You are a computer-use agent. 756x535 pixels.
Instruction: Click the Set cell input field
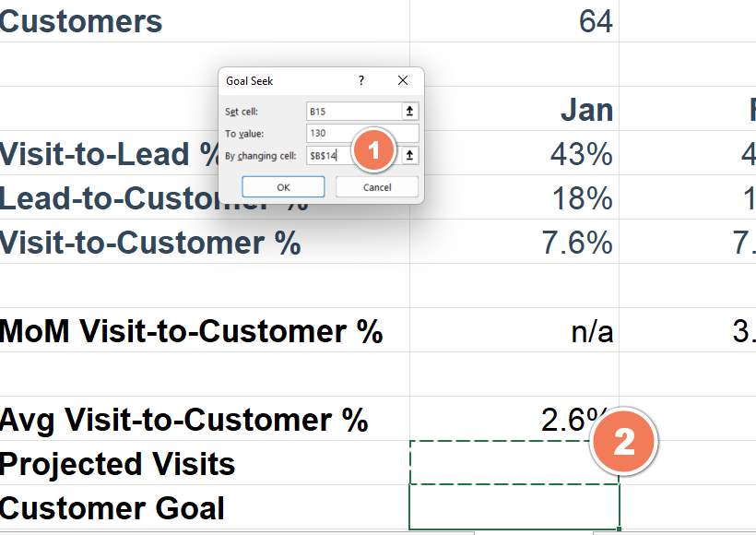(x=354, y=111)
